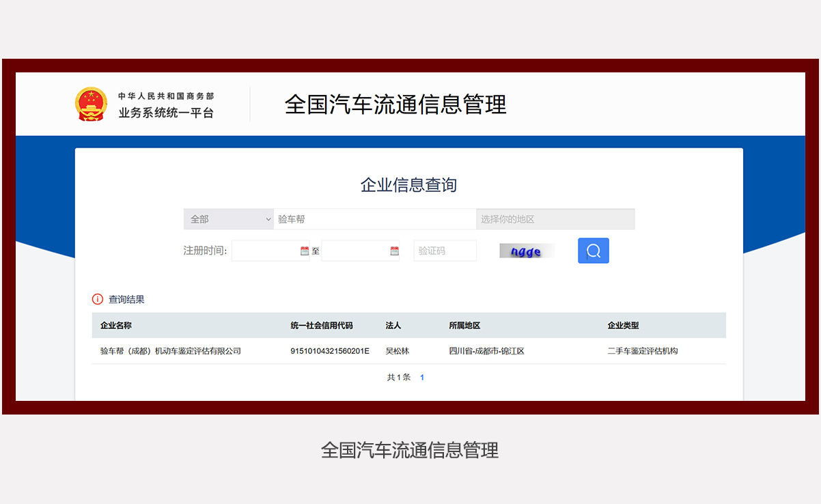Click the 验车帮 keyword search field
The width and height of the screenshot is (821, 504).
pyautogui.click(x=374, y=219)
